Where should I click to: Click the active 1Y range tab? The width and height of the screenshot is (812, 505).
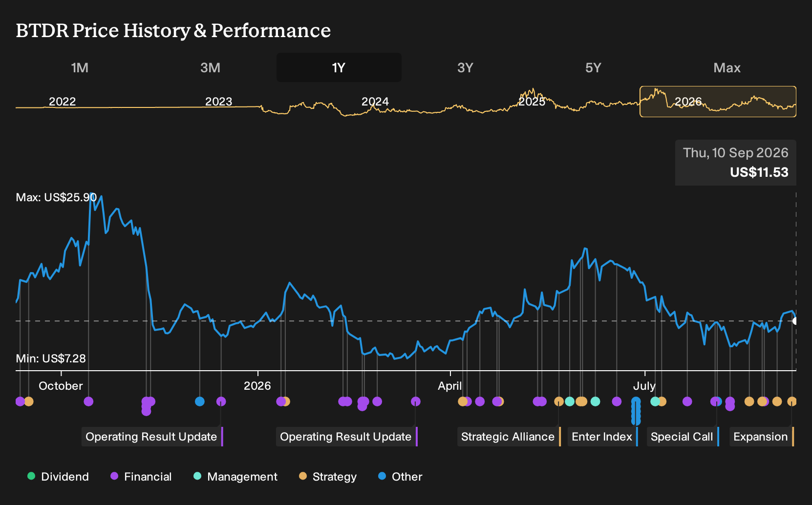click(x=339, y=67)
